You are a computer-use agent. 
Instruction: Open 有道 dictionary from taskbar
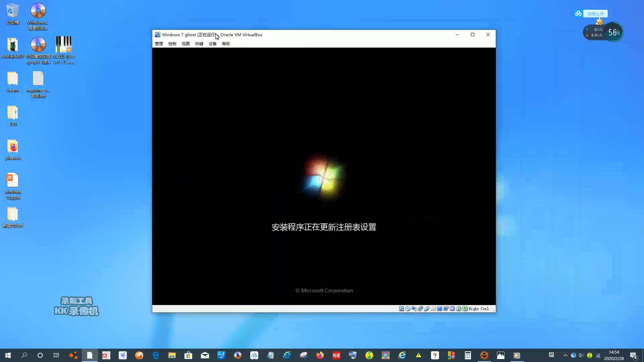coord(336,355)
